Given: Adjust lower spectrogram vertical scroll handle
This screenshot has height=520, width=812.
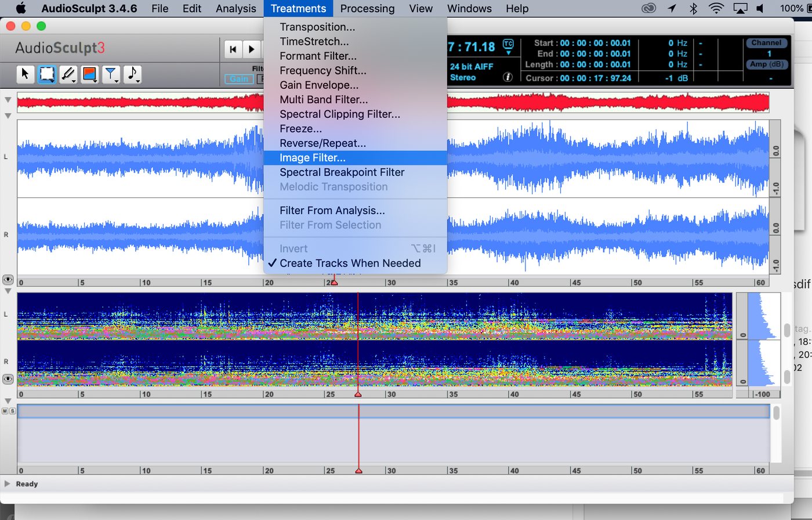Looking at the screenshot, I should click(786, 377).
